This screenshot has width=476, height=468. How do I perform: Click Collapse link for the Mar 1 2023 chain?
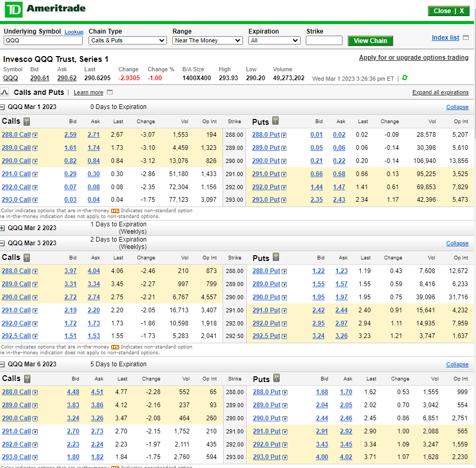tap(457, 107)
